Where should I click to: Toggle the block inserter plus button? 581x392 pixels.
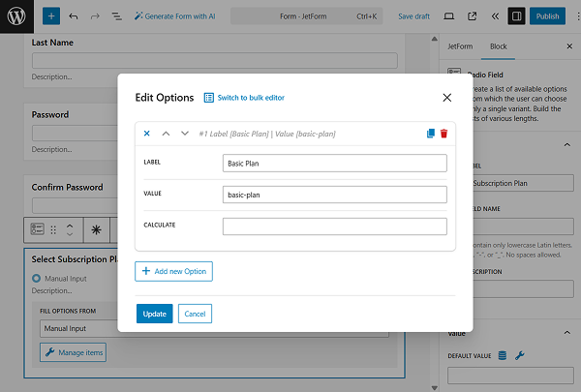[x=51, y=16]
